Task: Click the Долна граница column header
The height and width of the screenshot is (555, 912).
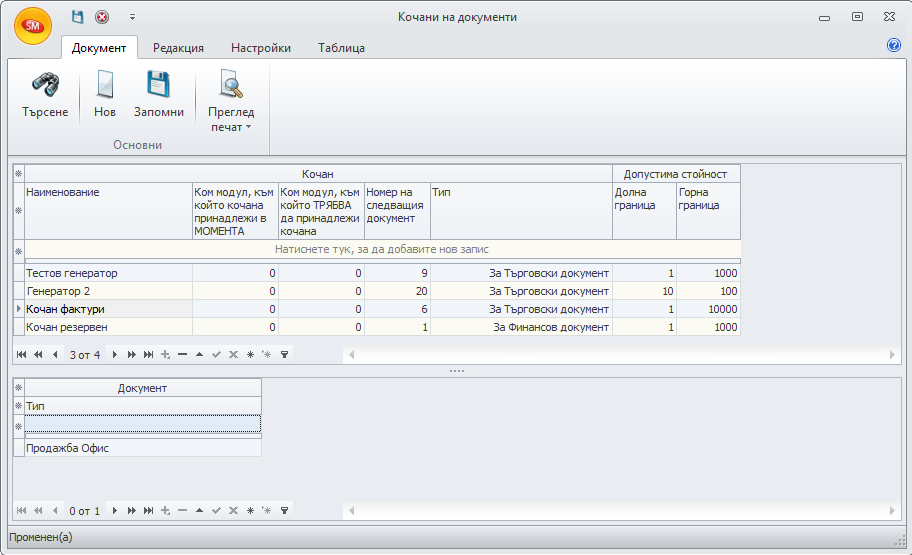Action: (644, 211)
